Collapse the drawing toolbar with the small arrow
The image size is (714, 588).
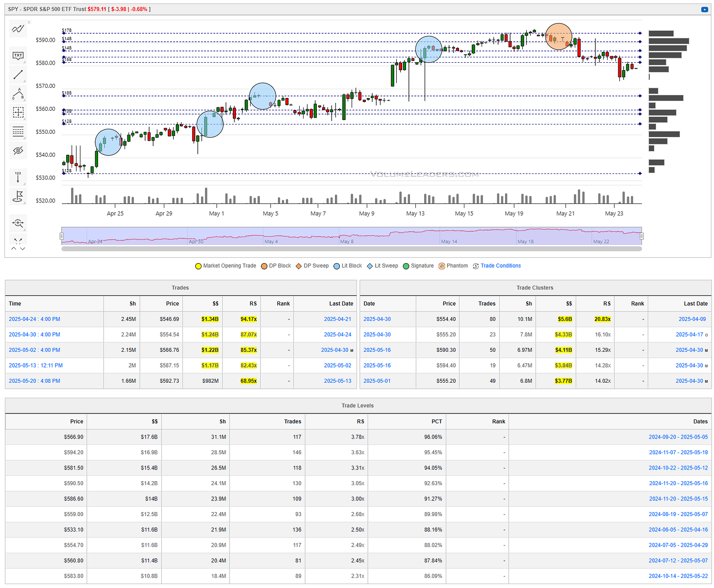(29, 22)
